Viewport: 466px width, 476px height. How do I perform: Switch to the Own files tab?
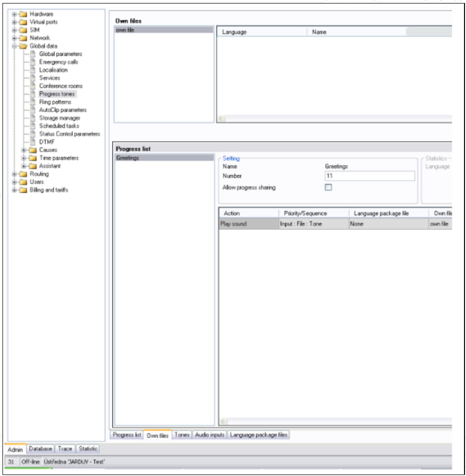pyautogui.click(x=158, y=435)
